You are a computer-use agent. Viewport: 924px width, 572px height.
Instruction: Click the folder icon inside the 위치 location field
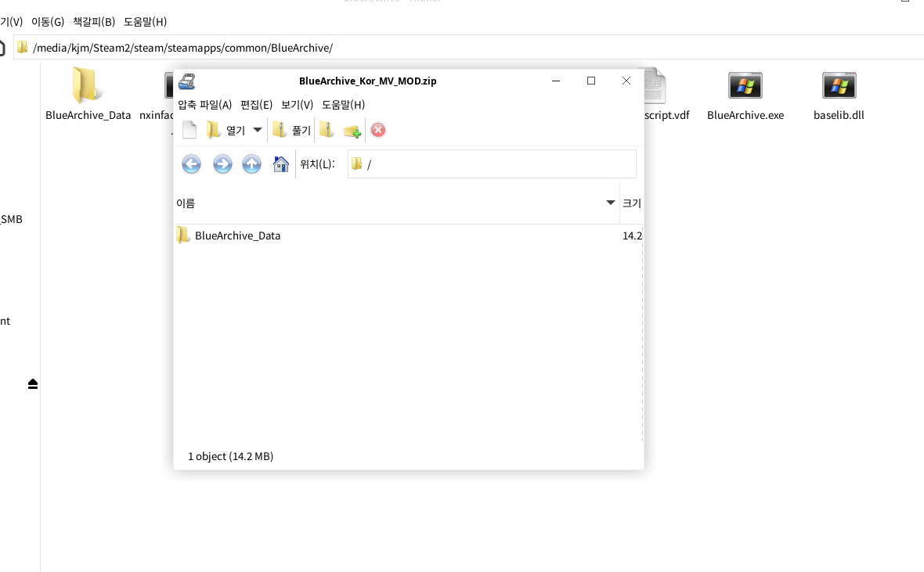(x=356, y=164)
